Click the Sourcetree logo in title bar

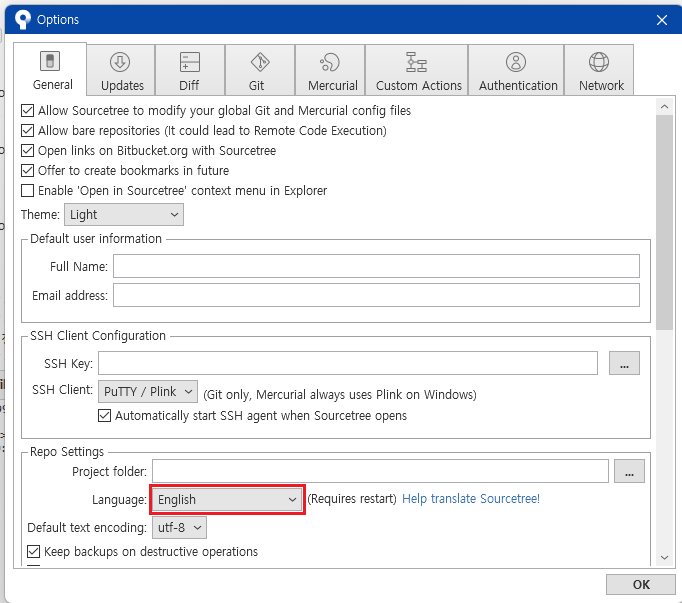[23, 20]
